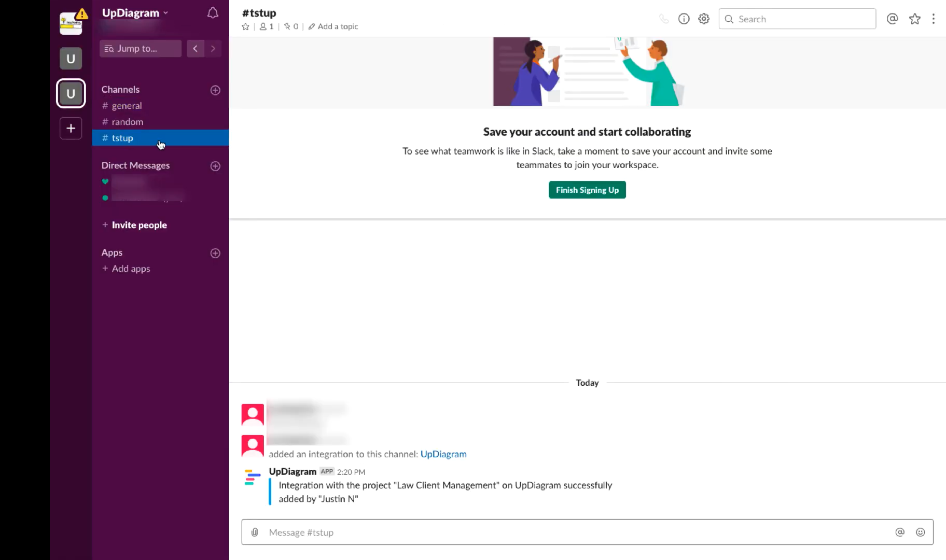
Task: Switch to first workspace with warning badge
Action: click(x=71, y=23)
